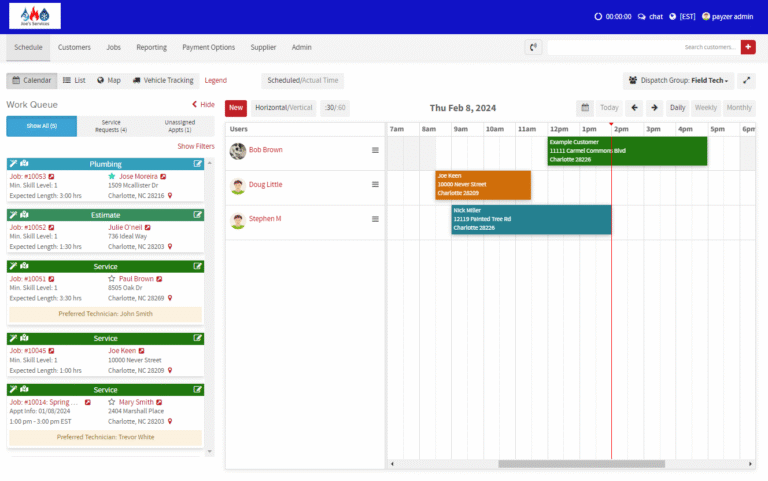Go to previous day arrow

[x=634, y=108]
